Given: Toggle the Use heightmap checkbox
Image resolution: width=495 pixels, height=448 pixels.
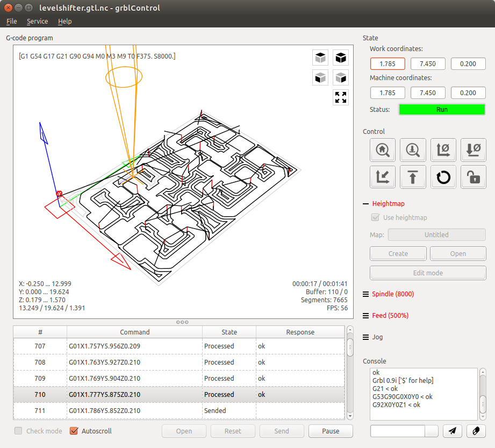Looking at the screenshot, I should (x=375, y=217).
